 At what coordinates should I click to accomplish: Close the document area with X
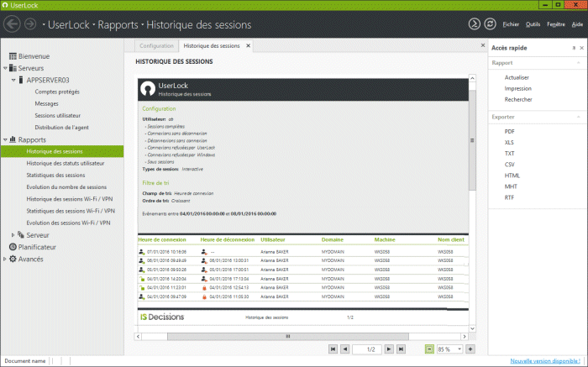[x=483, y=45]
